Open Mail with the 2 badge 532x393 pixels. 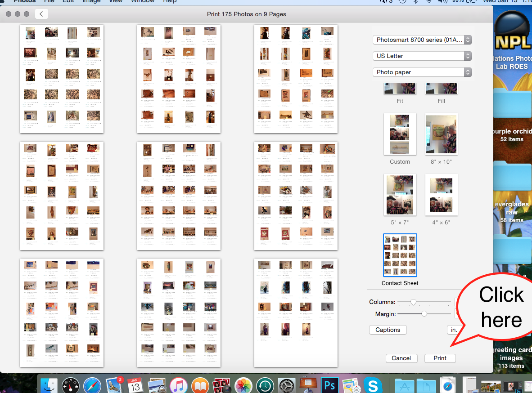(x=114, y=385)
